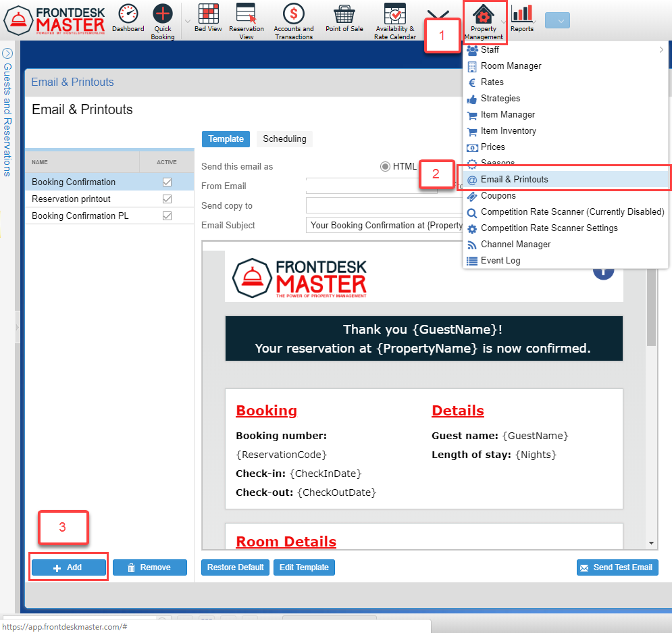Click the FrontDesk Master logo
The width and height of the screenshot is (672, 633).
click(x=54, y=20)
